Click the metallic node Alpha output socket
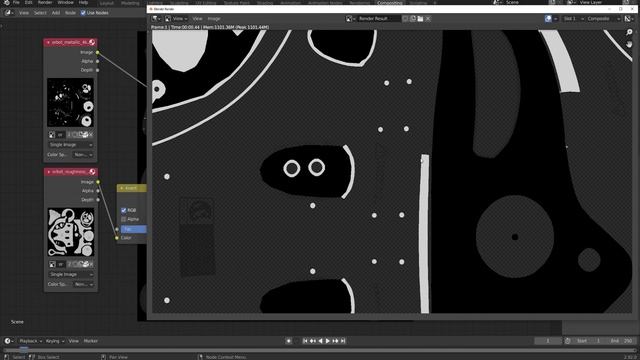 [98, 61]
